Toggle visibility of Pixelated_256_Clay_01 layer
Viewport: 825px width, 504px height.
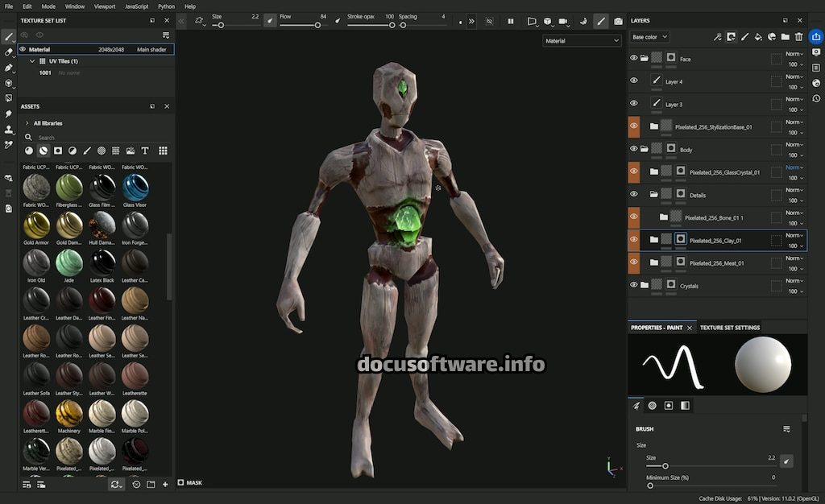tap(634, 240)
